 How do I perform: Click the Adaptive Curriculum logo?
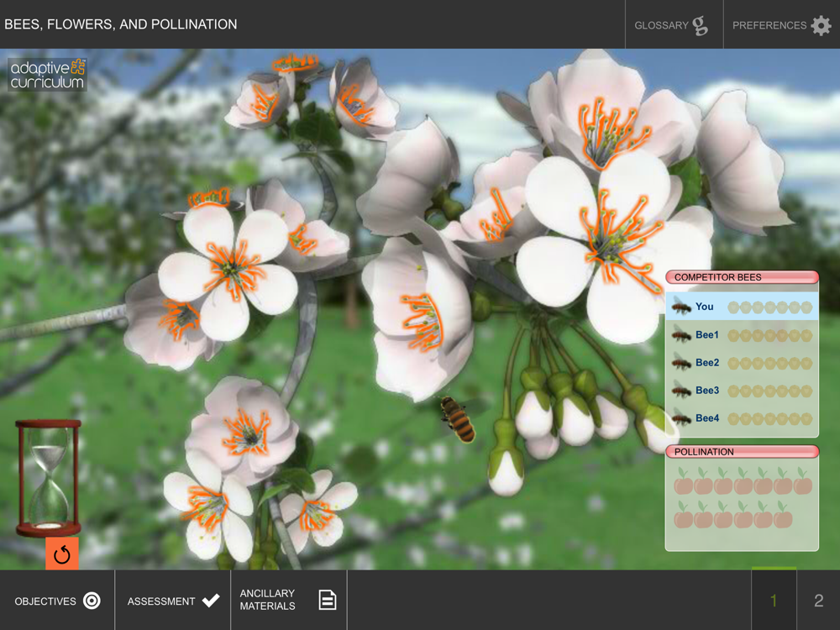tap(48, 75)
